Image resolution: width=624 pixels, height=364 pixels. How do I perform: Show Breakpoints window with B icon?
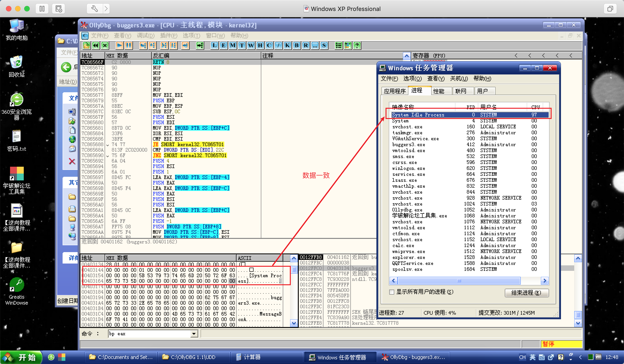[296, 45]
